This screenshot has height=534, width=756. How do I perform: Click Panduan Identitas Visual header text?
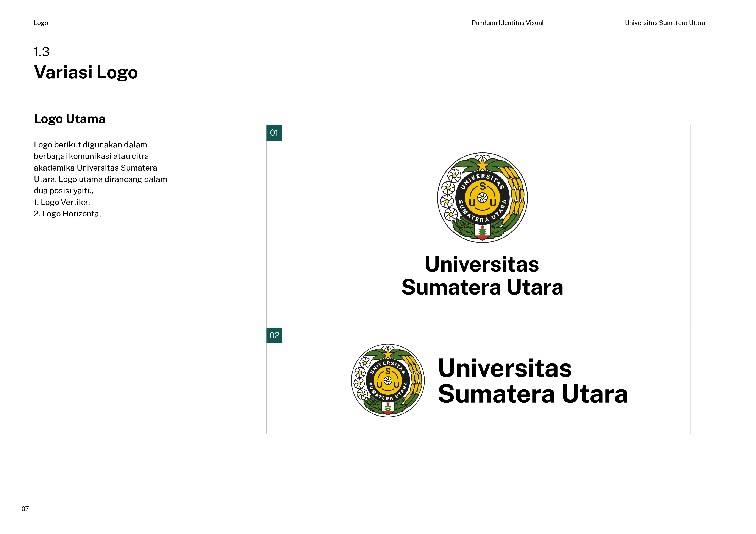pos(507,23)
